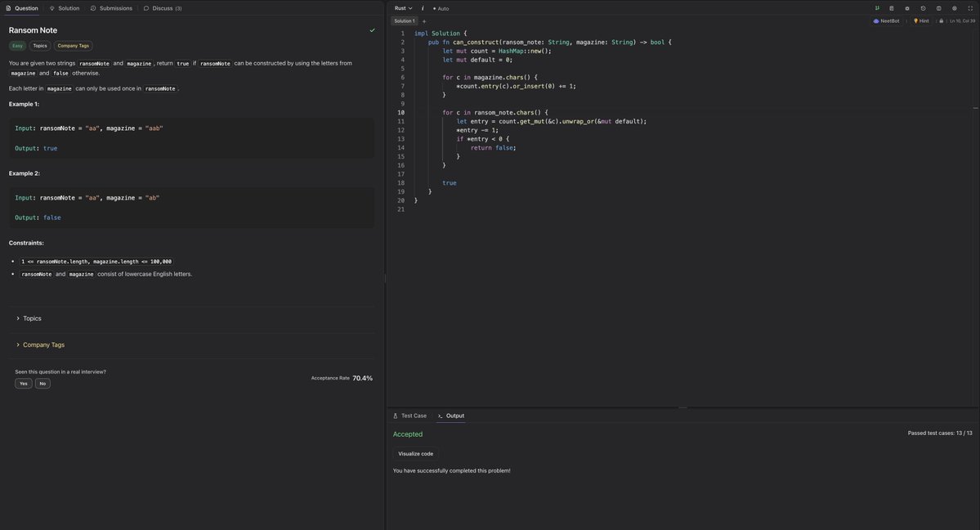The image size is (980, 530).
Task: Click the Accepted result text
Action: (x=408, y=434)
